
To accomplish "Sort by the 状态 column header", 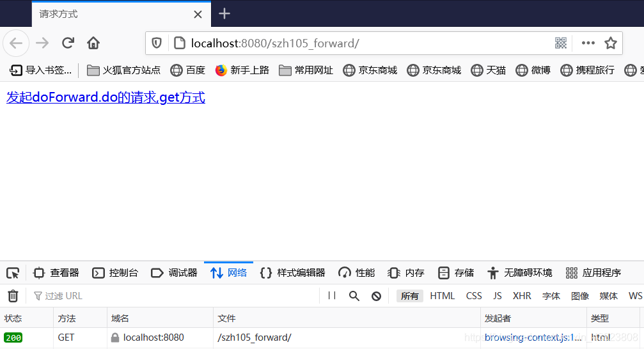I will point(27,318).
